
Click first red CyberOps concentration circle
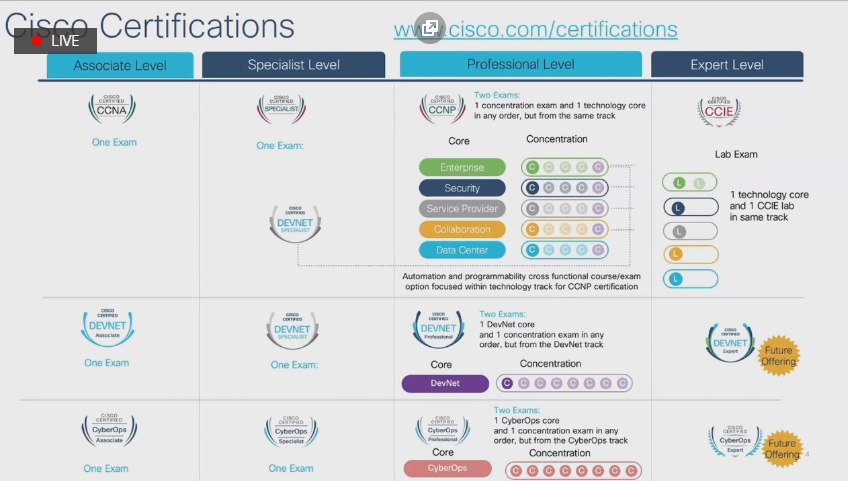tap(516, 471)
